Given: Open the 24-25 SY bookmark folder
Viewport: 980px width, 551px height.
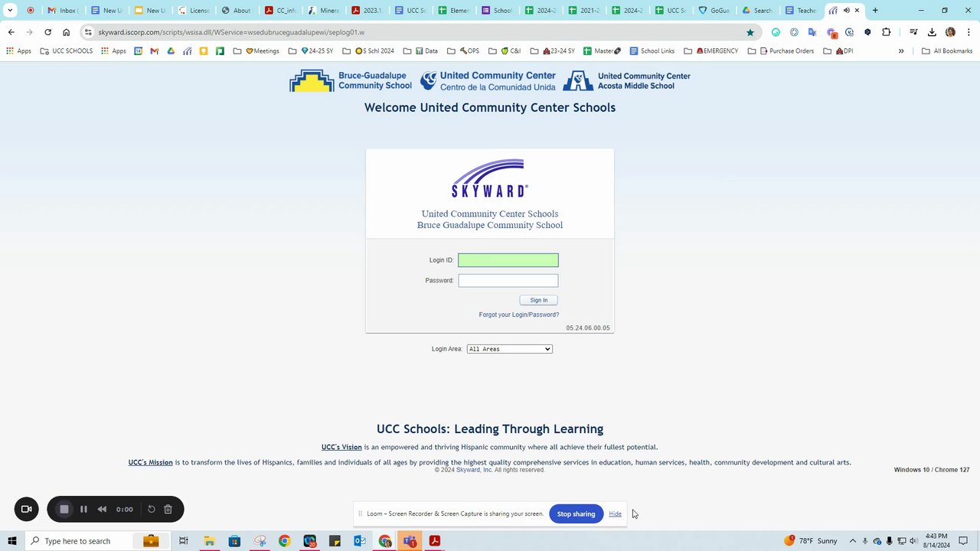Looking at the screenshot, I should coord(311,51).
